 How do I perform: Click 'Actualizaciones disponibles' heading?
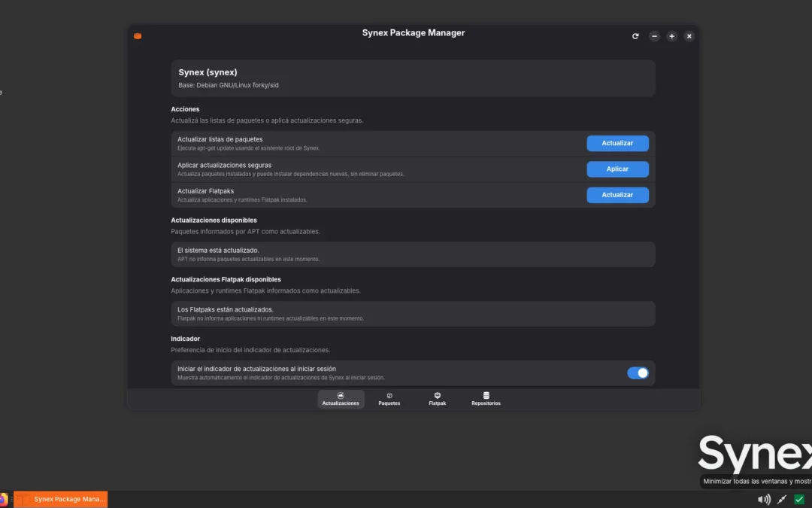(214, 221)
